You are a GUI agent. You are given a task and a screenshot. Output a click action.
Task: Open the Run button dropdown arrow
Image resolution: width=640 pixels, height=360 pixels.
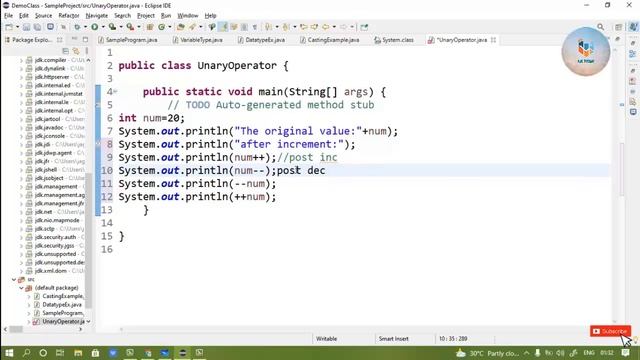[x=103, y=27]
